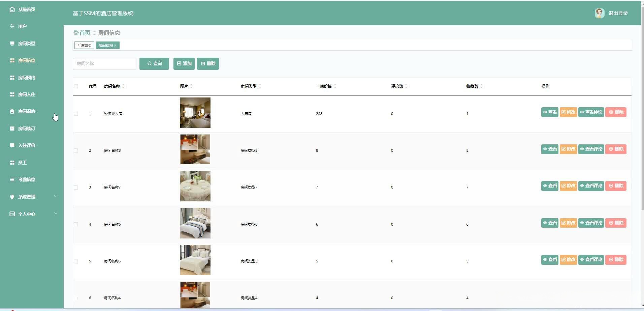Viewport: 644px width, 311px height.
Task: Toggle the select-all checkbox in table header
Action: (x=76, y=86)
